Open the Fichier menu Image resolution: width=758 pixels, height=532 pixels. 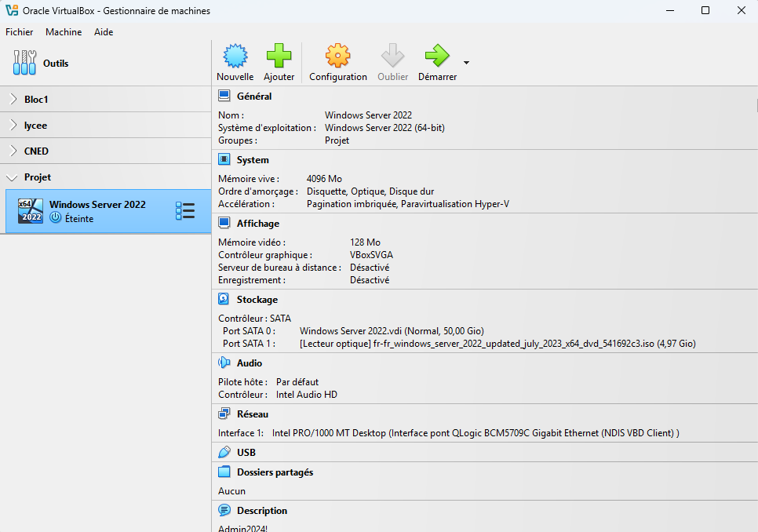(20, 32)
